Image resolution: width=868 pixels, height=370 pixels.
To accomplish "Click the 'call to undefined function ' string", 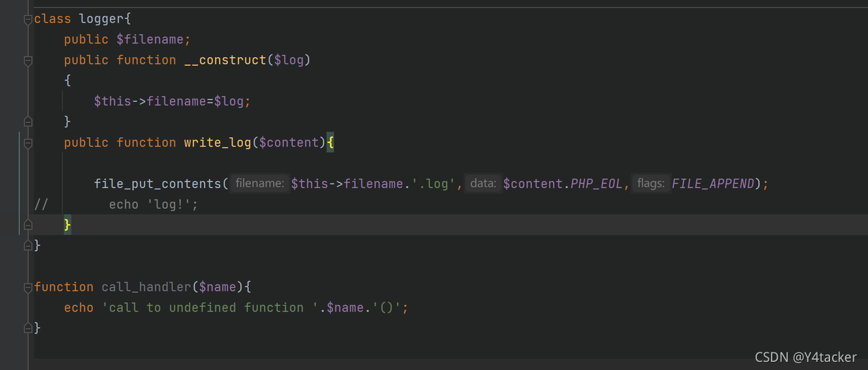I will tap(210, 308).
